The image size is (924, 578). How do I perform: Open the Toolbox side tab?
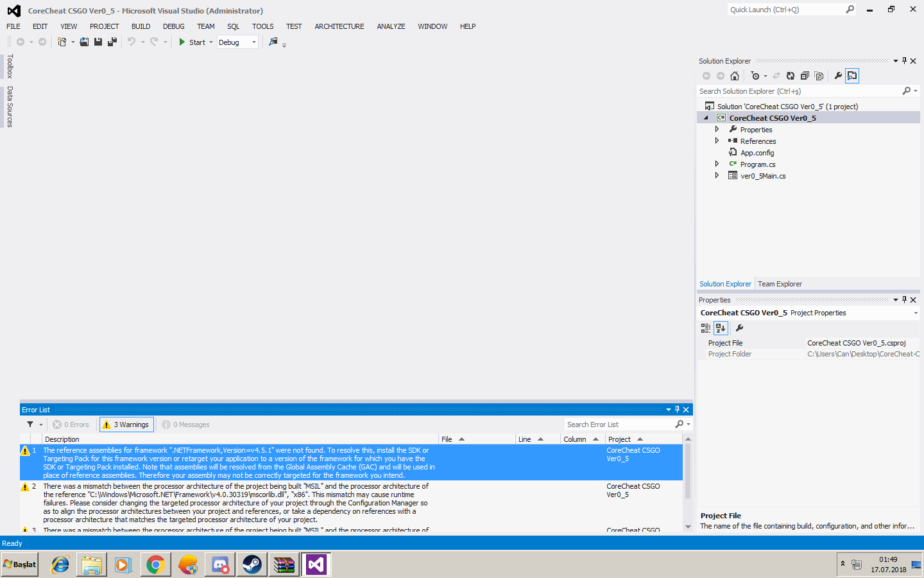(x=10, y=66)
